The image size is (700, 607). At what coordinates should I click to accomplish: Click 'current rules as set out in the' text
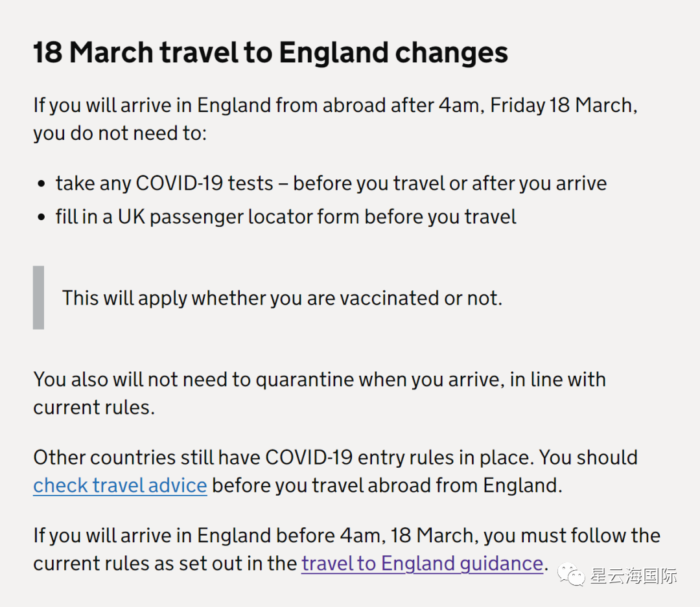[x=165, y=563]
